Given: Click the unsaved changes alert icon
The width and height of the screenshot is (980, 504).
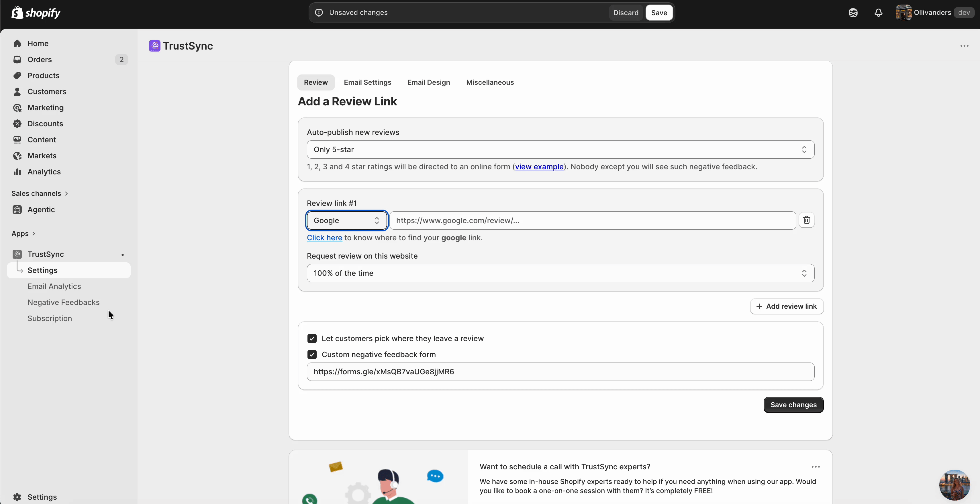Looking at the screenshot, I should [x=319, y=13].
